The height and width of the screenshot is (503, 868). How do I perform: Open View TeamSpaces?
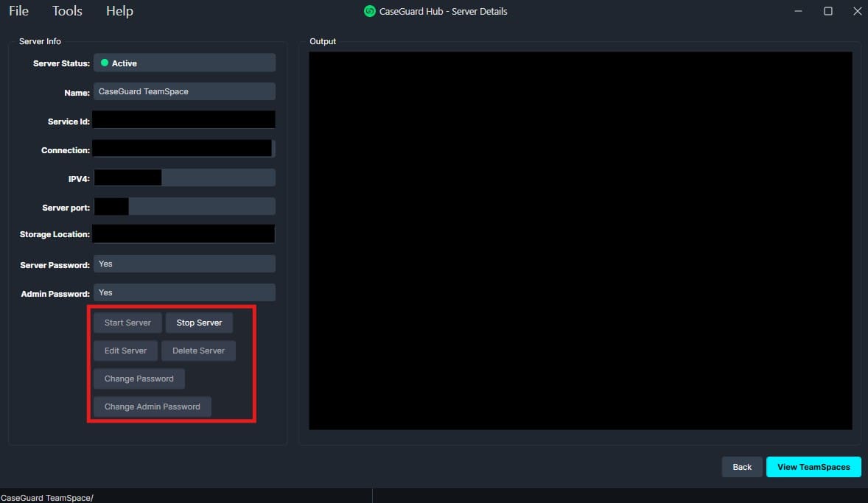pyautogui.click(x=813, y=467)
